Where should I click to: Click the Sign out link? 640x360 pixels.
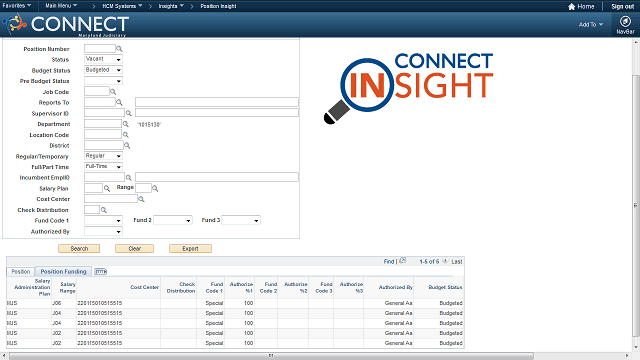pos(622,7)
